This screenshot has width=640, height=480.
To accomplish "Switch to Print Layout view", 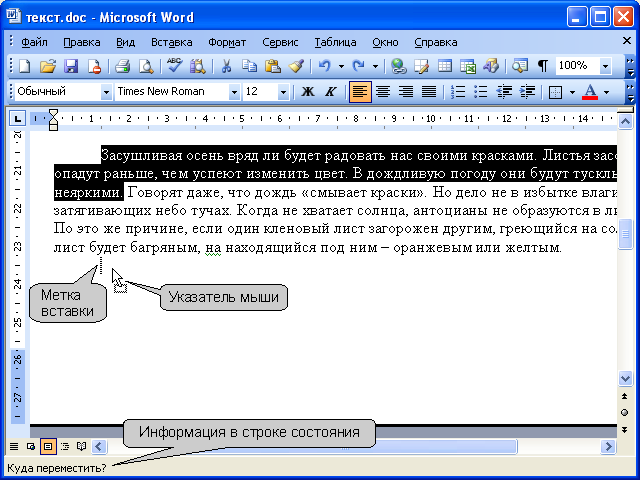I will [48, 447].
